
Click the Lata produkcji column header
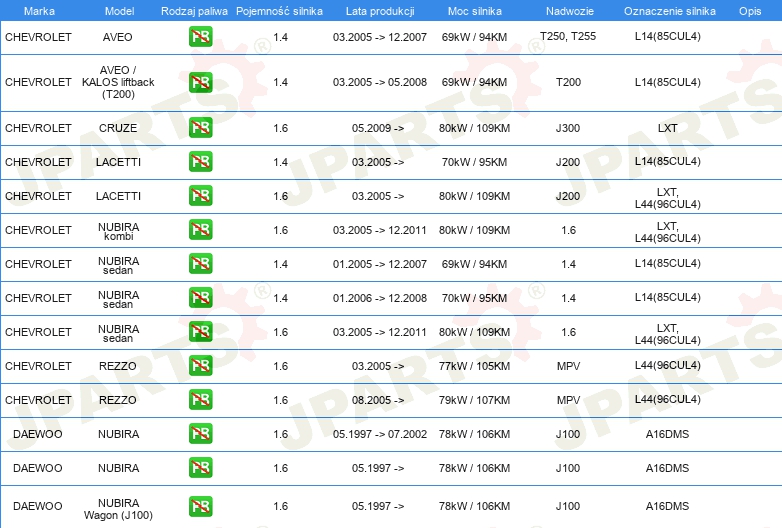point(380,11)
